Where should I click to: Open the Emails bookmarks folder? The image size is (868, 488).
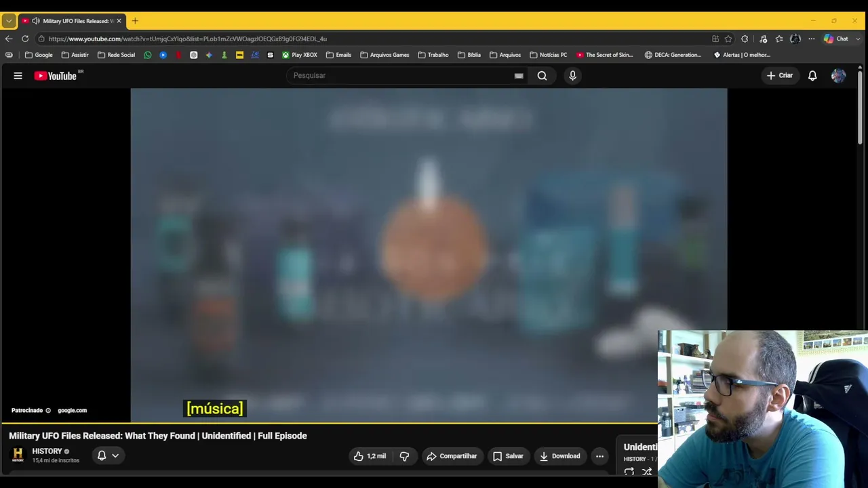[338, 55]
